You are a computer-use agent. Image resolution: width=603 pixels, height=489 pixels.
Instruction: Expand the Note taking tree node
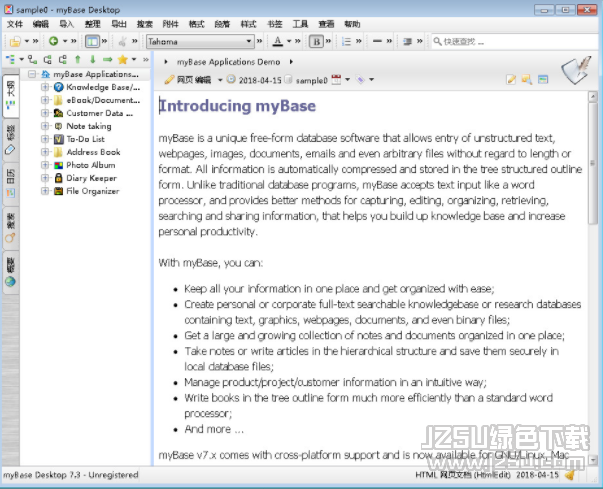click(x=45, y=126)
